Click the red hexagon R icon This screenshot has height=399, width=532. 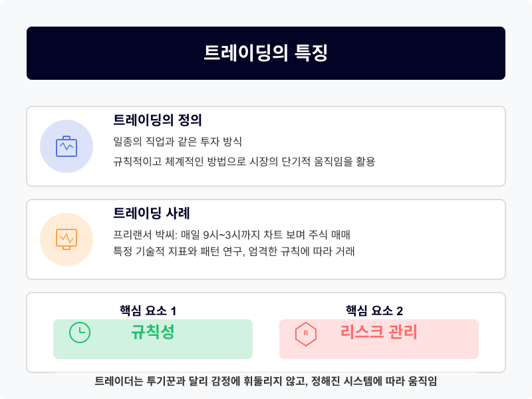(306, 334)
